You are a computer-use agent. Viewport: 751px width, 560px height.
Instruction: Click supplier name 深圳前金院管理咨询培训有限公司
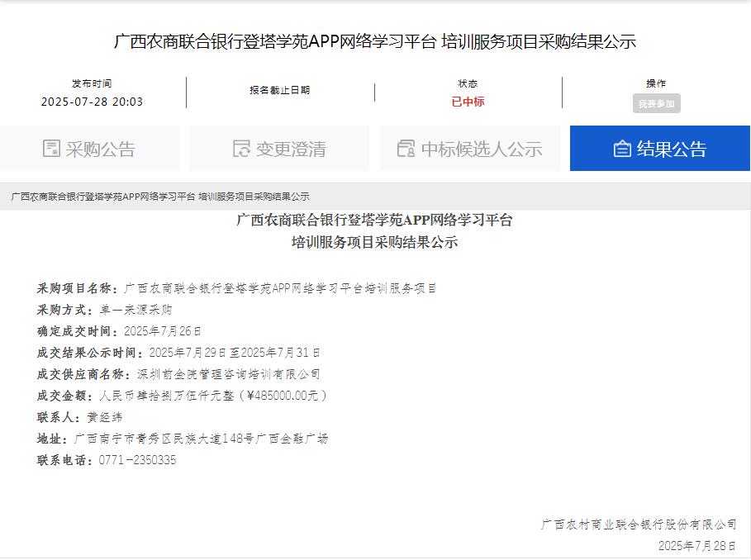point(229,374)
